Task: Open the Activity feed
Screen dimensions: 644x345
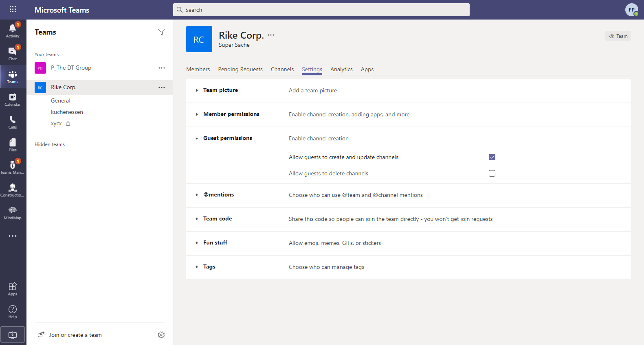Action: [13, 31]
